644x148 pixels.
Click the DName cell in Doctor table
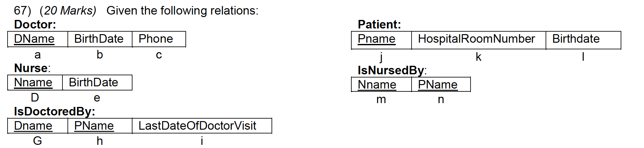[x=37, y=39]
